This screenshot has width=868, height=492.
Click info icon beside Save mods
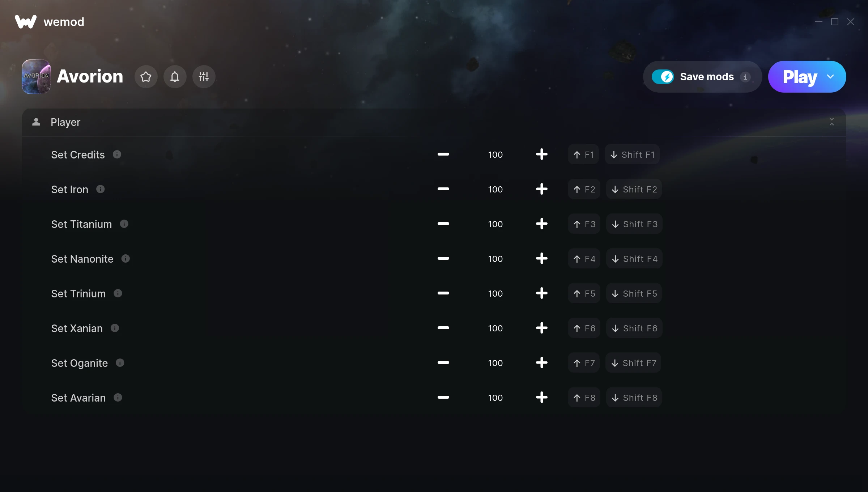click(745, 77)
